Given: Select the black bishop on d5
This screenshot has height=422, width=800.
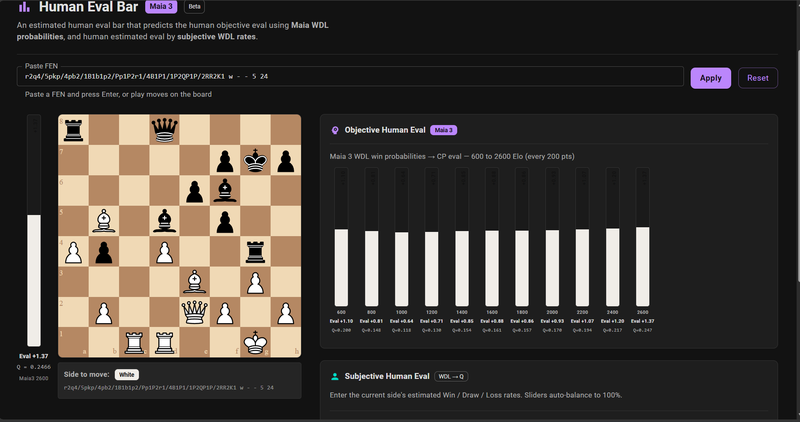Looking at the screenshot, I should click(x=163, y=219).
